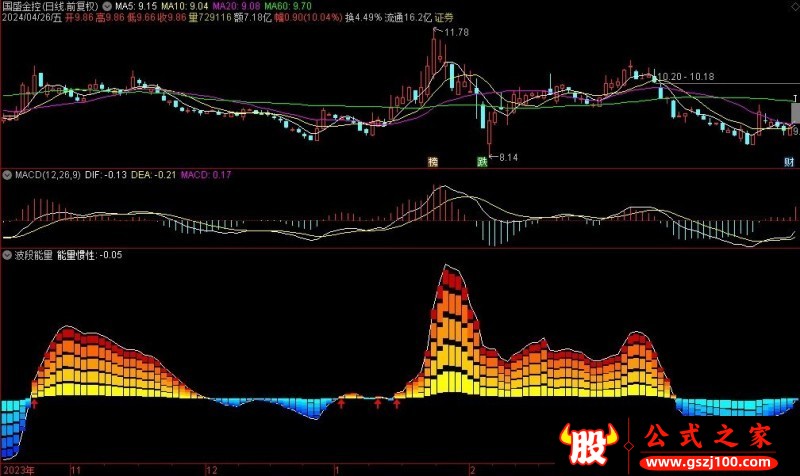Toggle the MA5: 9.15 moving average label
This screenshot has width=800, height=476.
[x=137, y=5]
